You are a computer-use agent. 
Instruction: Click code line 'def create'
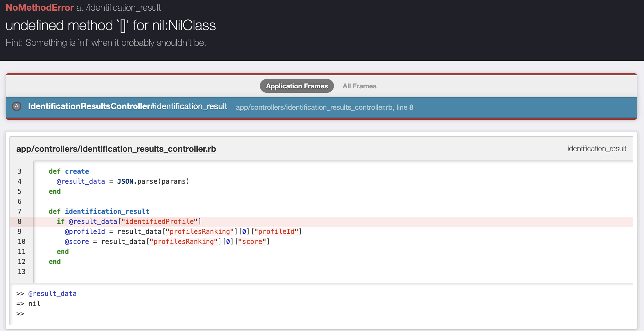click(x=69, y=171)
